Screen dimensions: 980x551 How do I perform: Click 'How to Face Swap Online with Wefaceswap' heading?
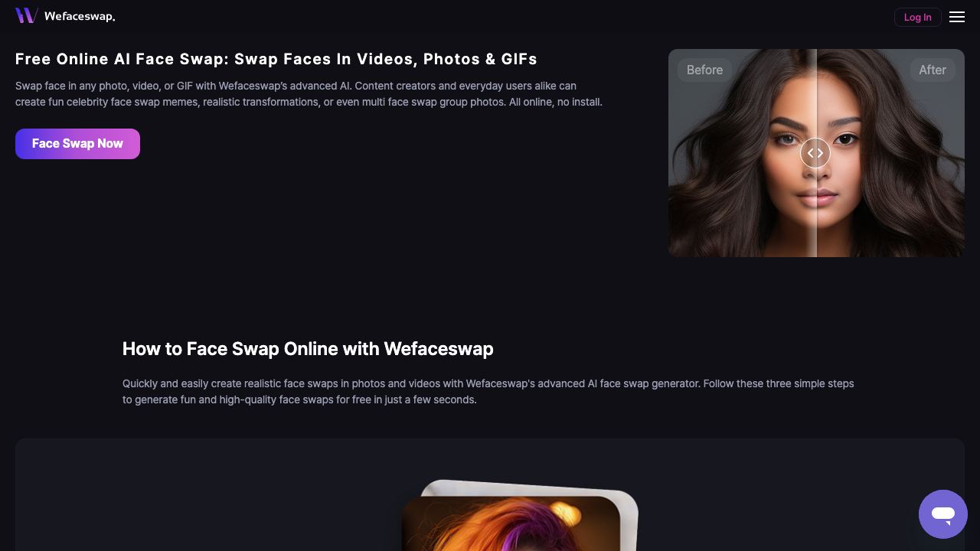pos(308,349)
